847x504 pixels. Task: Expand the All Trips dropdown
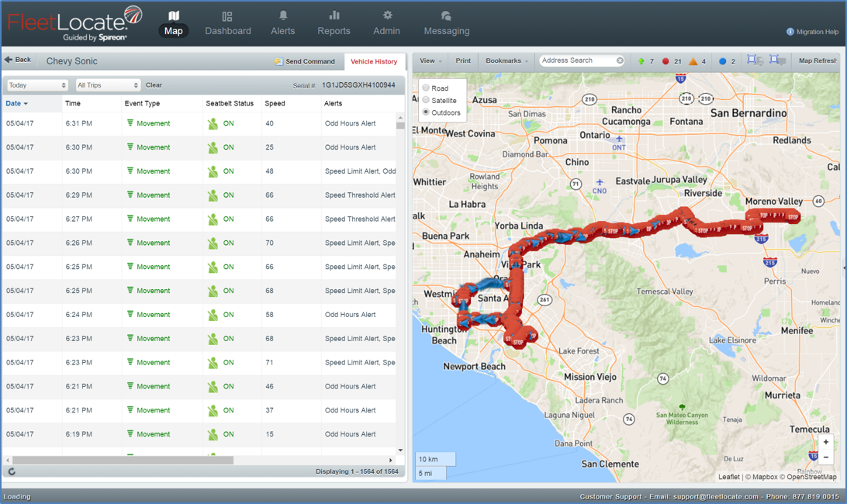(108, 85)
